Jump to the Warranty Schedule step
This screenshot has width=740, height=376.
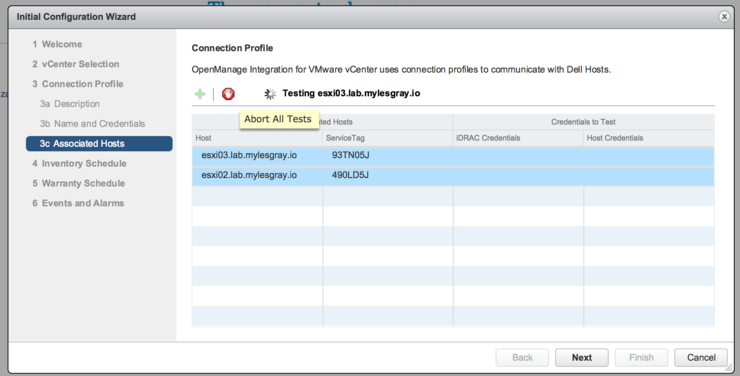pos(78,183)
